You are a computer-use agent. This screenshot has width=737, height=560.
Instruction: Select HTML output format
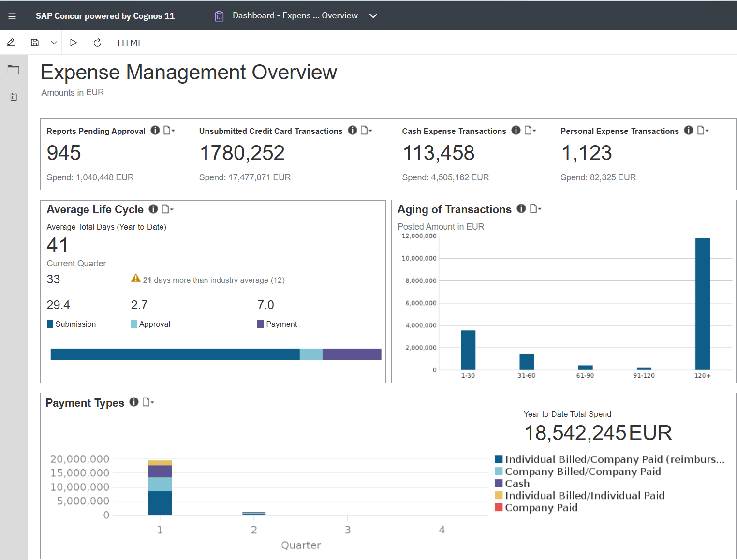130,43
